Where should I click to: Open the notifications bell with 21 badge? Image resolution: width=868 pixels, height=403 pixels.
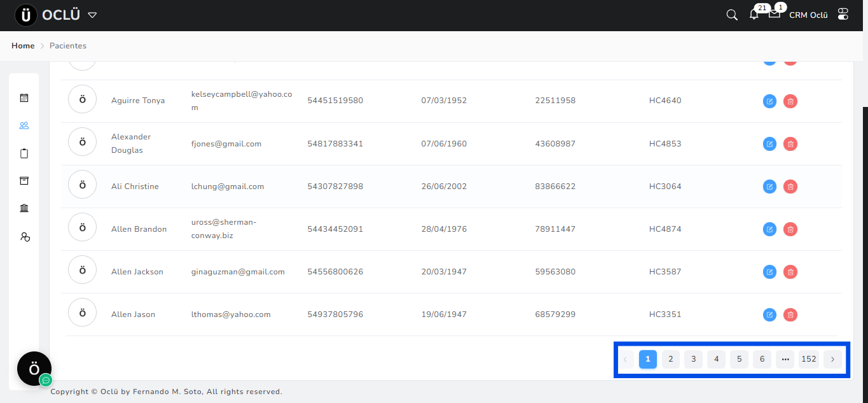[x=754, y=15]
